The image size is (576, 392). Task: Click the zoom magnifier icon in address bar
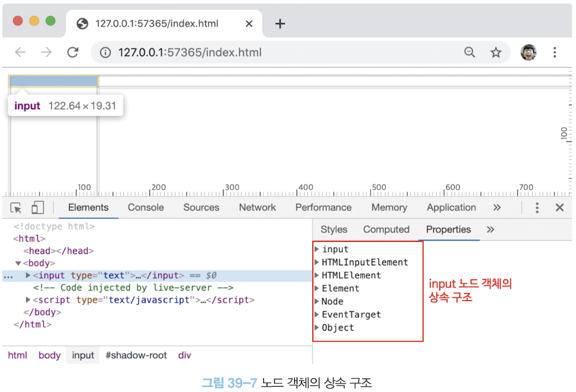click(x=469, y=52)
